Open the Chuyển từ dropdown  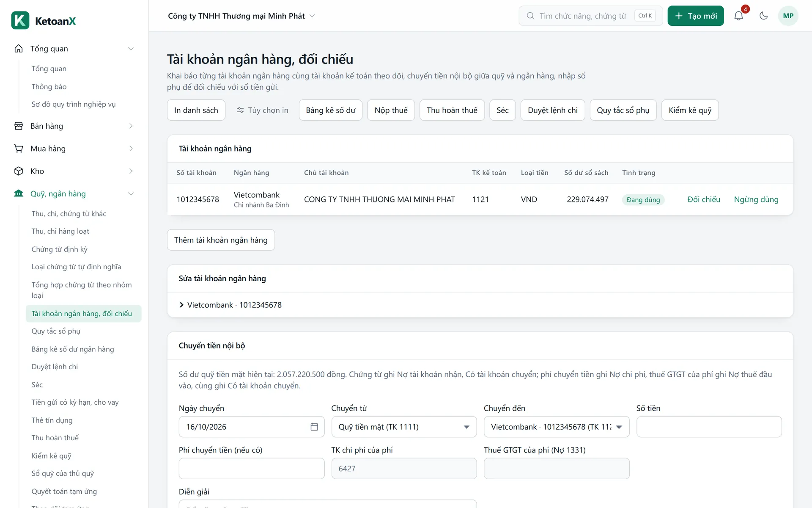click(x=404, y=427)
